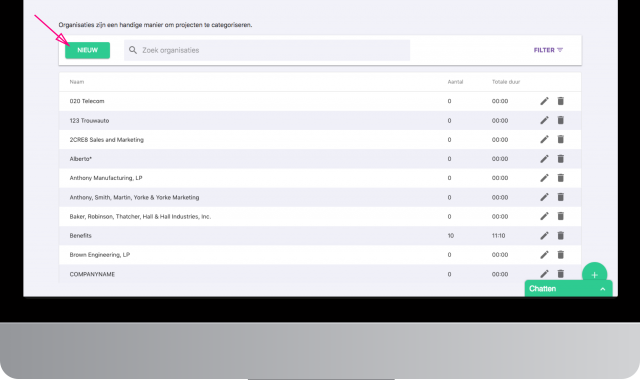Click the round green plus button

[594, 272]
